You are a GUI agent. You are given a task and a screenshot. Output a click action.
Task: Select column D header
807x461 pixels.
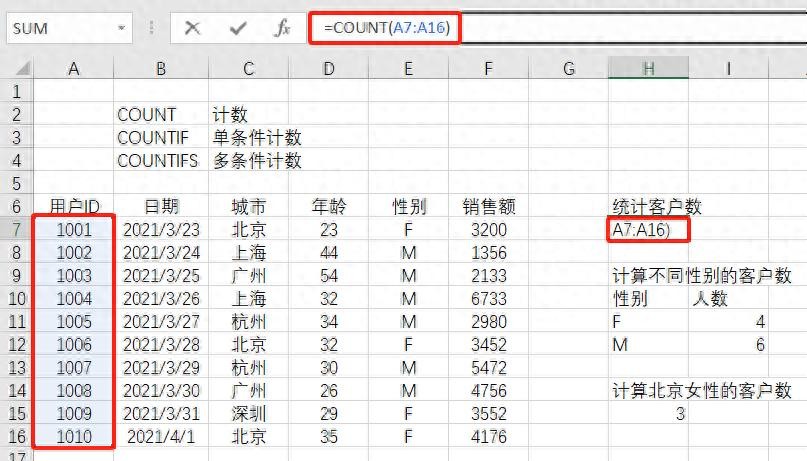click(328, 68)
